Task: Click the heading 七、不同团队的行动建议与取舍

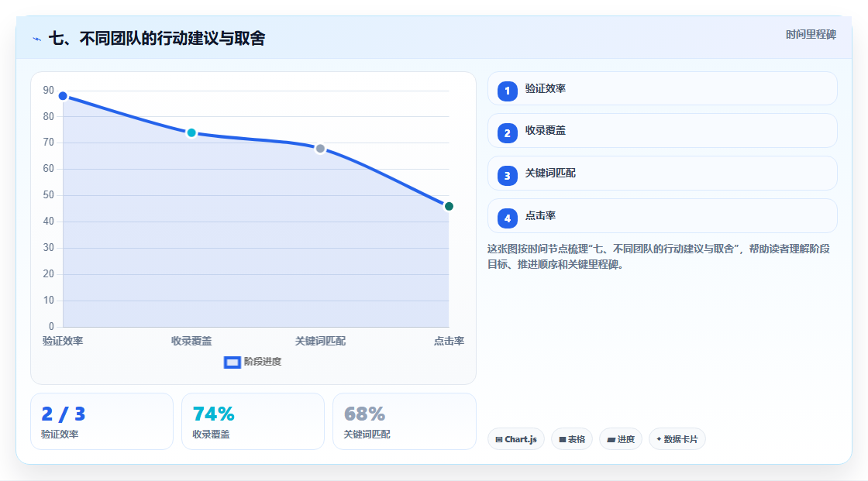Action: coord(157,38)
